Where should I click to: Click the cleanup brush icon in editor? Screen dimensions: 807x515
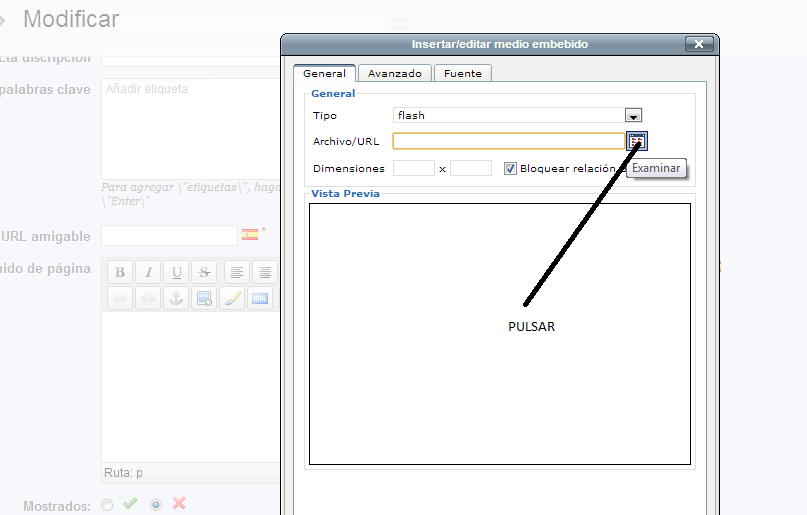point(232,298)
